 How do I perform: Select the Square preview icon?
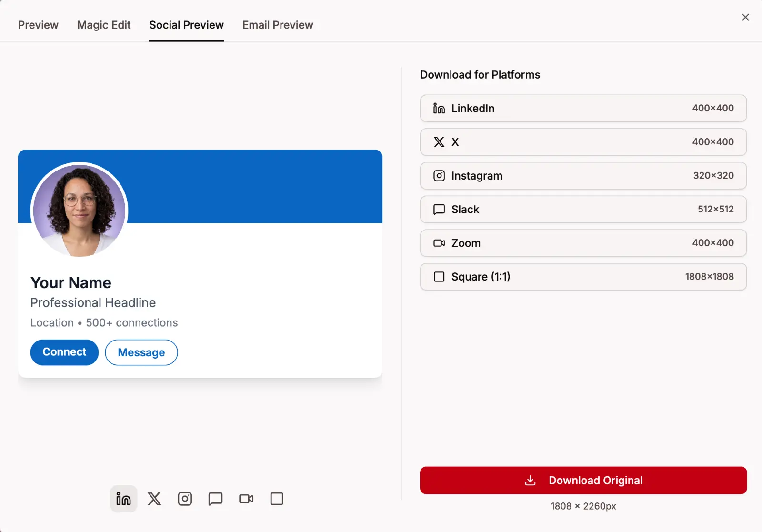coord(276,499)
